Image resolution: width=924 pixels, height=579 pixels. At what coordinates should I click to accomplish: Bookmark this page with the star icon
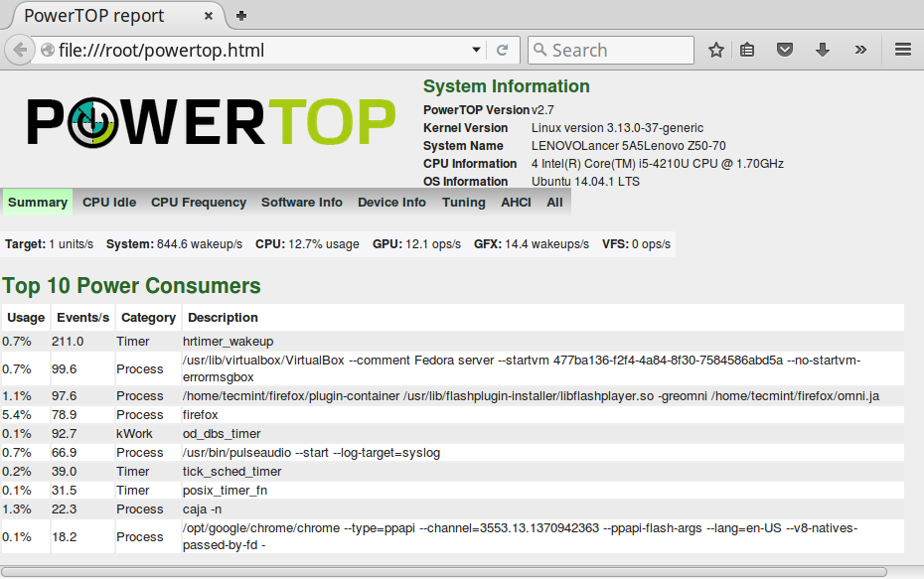(716, 50)
